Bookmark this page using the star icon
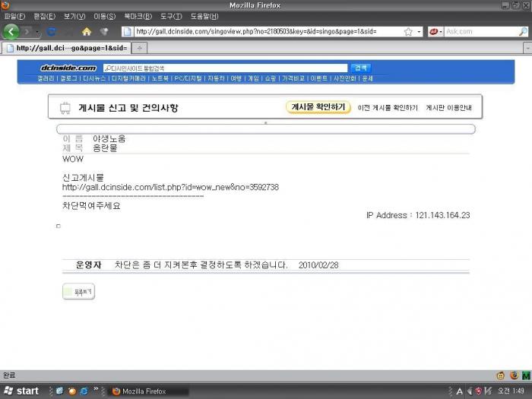Screen dimensions: 532x399 [x=409, y=32]
